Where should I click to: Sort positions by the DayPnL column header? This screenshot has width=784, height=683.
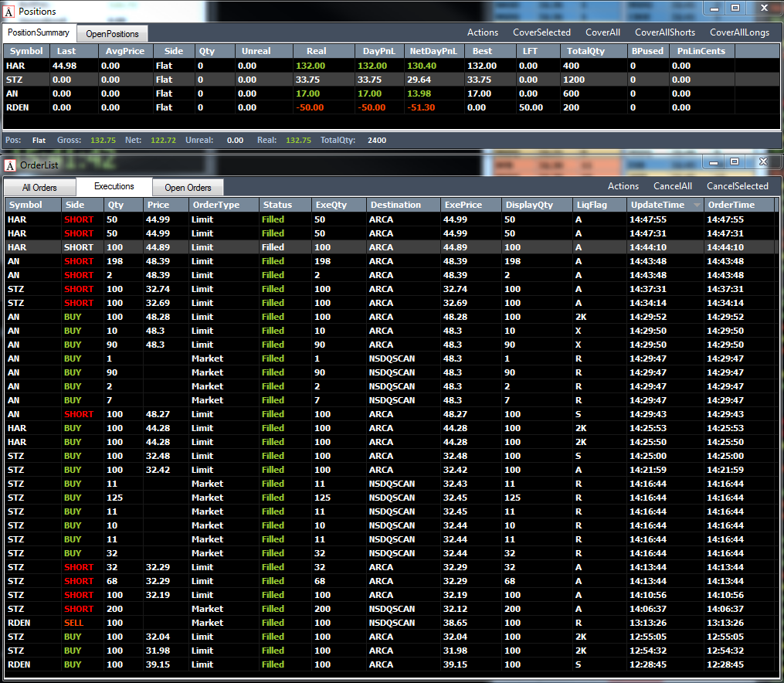pos(379,51)
